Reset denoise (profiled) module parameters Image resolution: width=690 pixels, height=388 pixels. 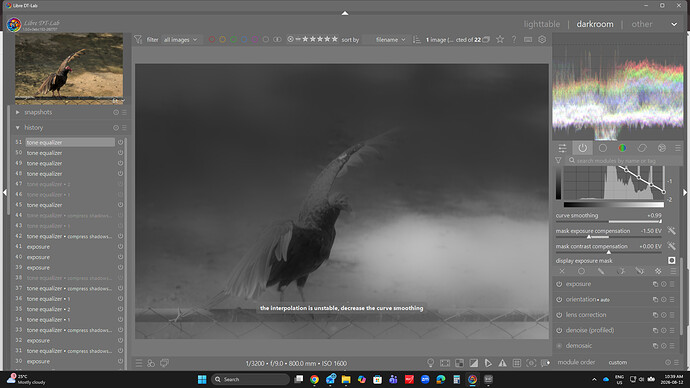664,330
